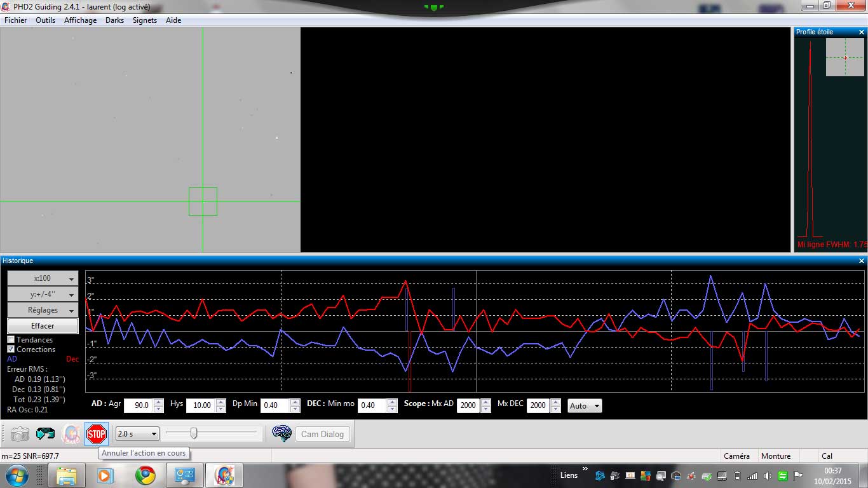Click the battery tray icon
The image size is (868, 488).
coord(738,475)
